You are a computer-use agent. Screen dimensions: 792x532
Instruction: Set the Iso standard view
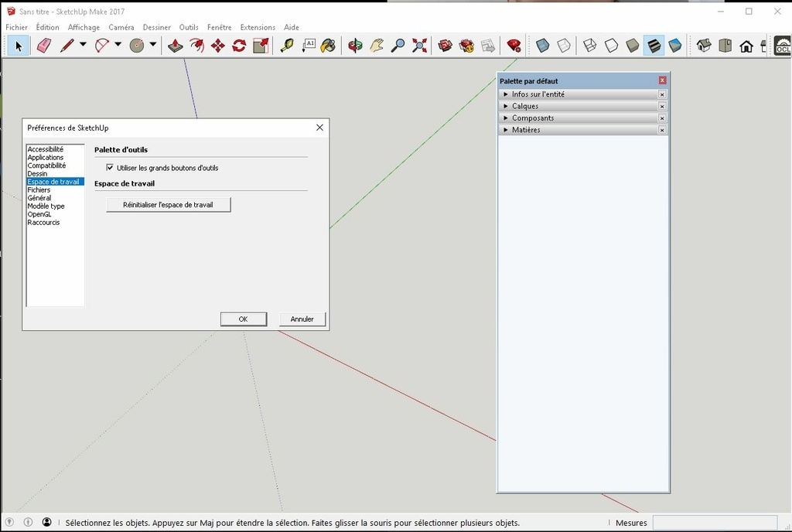704,46
